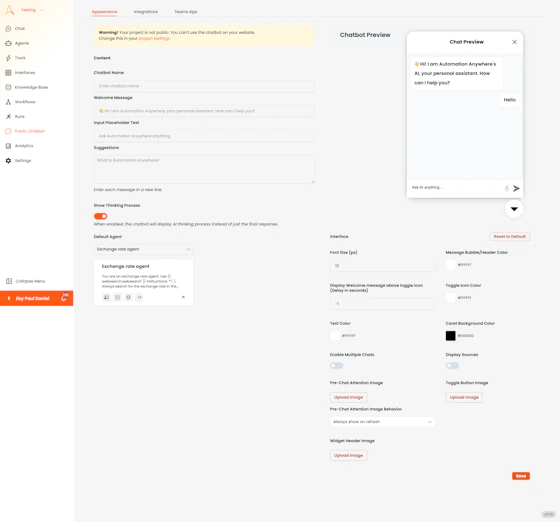
Task: Click the Font Size input field
Action: (382, 266)
